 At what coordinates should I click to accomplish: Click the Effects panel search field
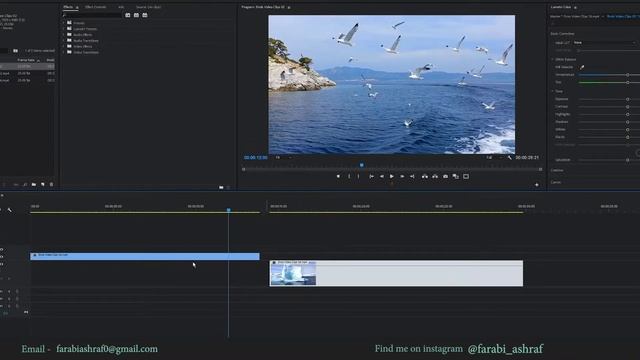(92, 15)
